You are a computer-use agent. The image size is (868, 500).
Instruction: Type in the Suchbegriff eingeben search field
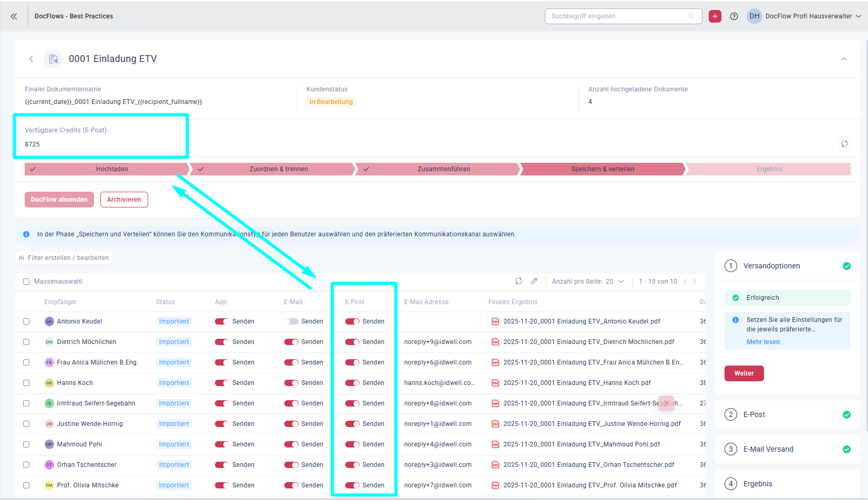pyautogui.click(x=617, y=16)
